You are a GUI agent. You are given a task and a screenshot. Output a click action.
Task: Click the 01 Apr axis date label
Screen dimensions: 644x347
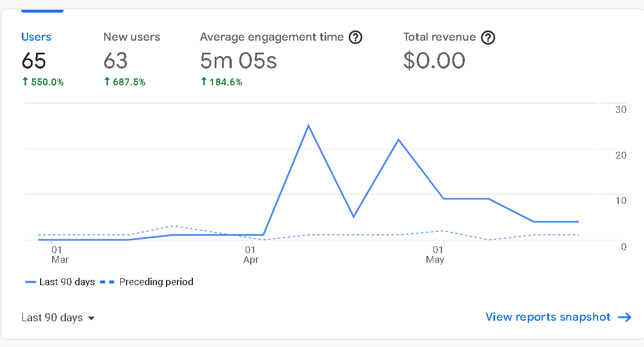(x=251, y=255)
